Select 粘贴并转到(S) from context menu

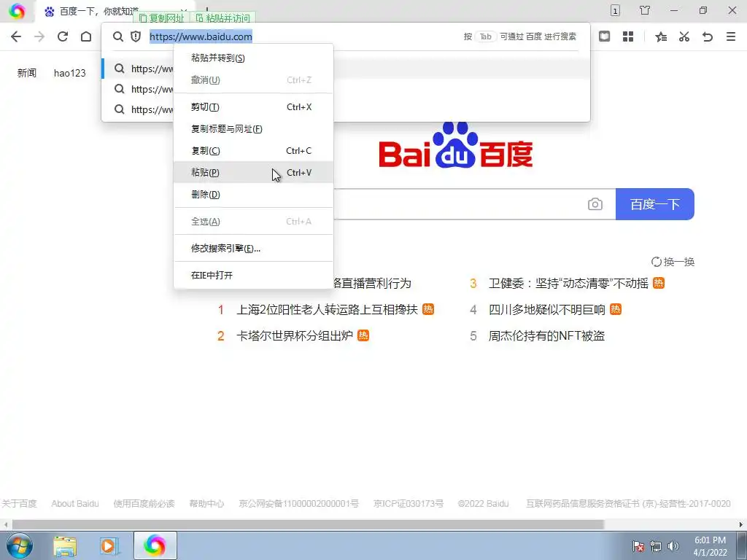point(253,58)
